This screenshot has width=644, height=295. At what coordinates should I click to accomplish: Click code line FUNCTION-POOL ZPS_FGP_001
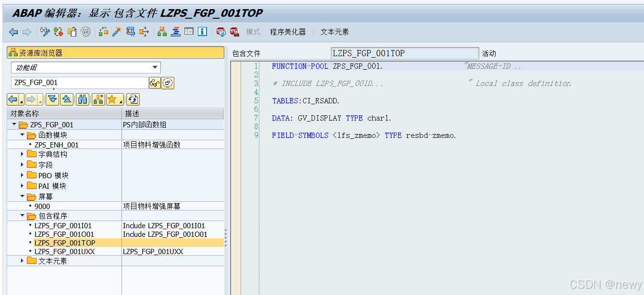point(327,66)
